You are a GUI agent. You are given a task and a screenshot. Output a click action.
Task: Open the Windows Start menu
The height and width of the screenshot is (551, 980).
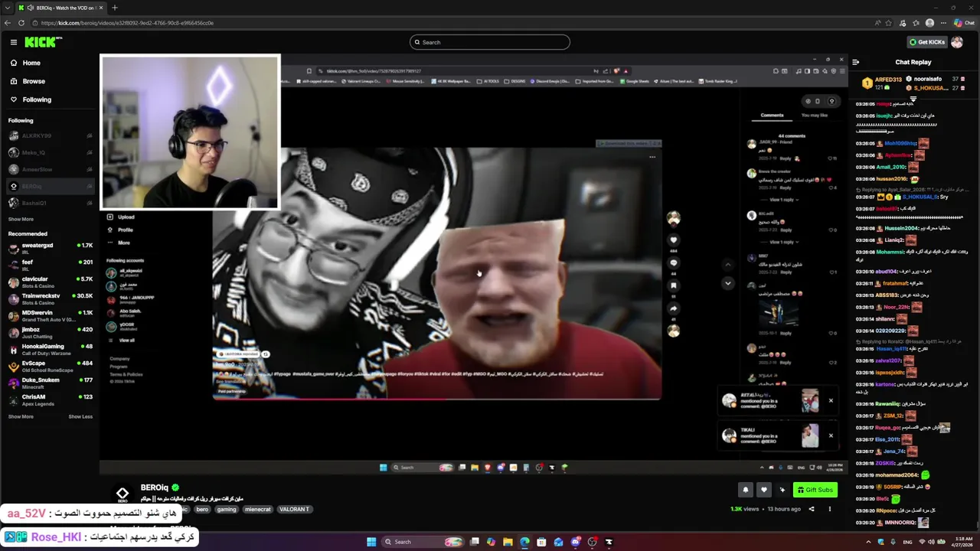[371, 542]
